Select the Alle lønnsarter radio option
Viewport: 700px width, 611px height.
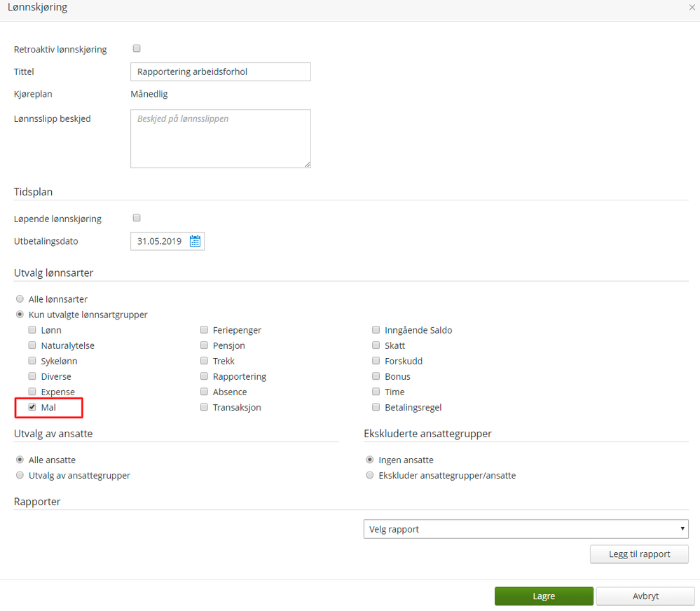point(20,299)
